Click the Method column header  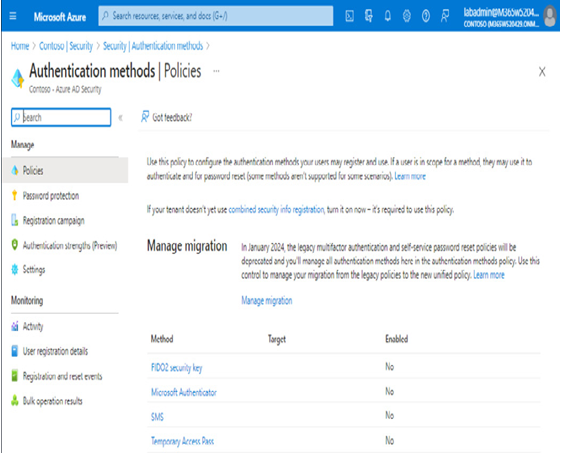(x=162, y=339)
